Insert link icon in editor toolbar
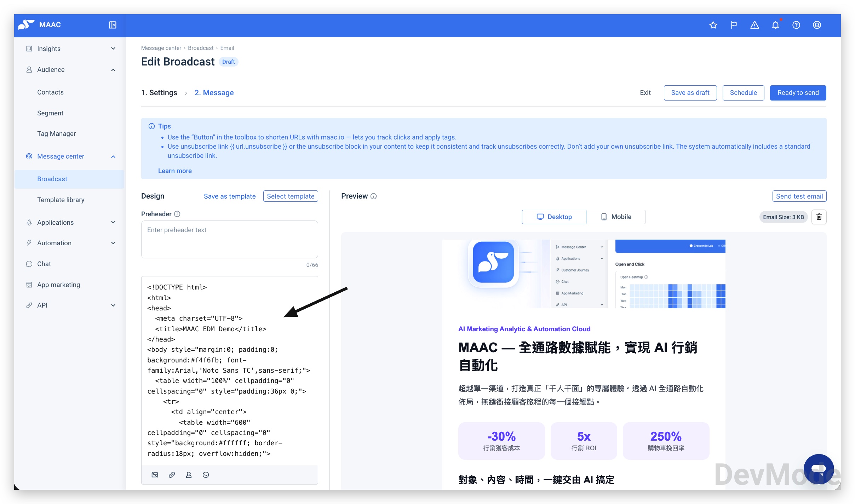This screenshot has height=504, width=855. (x=172, y=475)
